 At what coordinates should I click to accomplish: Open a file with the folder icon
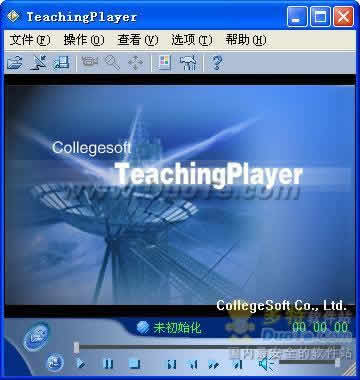(15, 62)
